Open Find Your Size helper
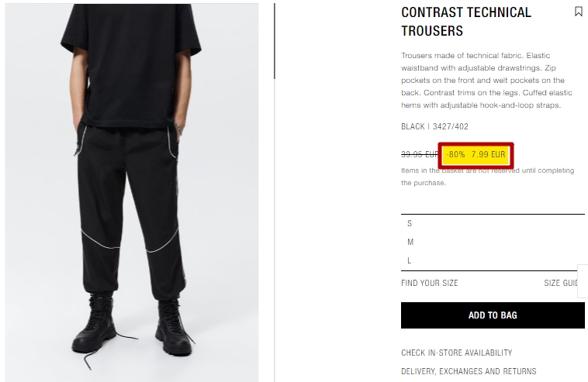 [430, 283]
